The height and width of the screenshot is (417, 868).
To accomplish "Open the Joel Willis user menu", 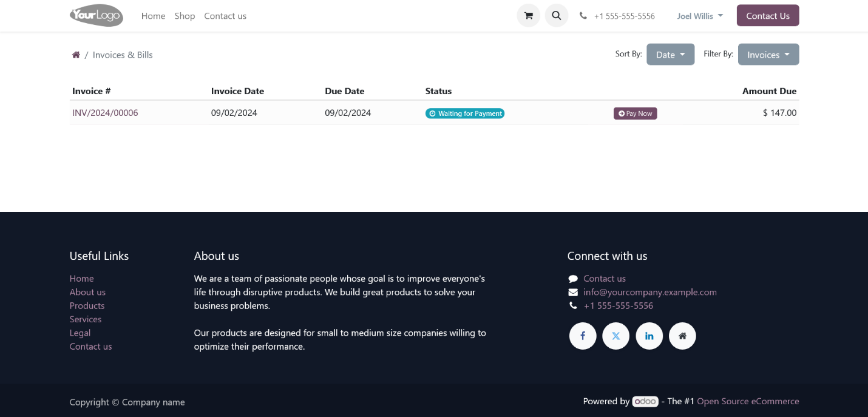I will coord(700,16).
